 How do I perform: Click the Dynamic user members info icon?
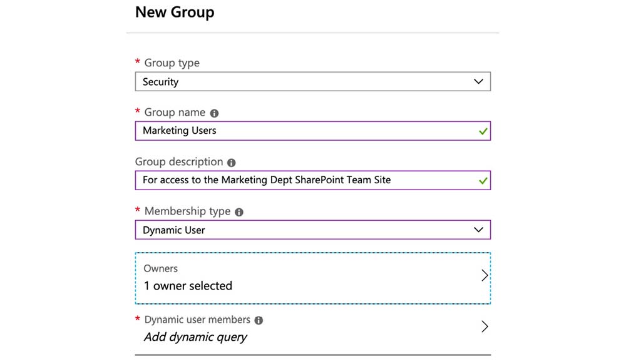(259, 320)
